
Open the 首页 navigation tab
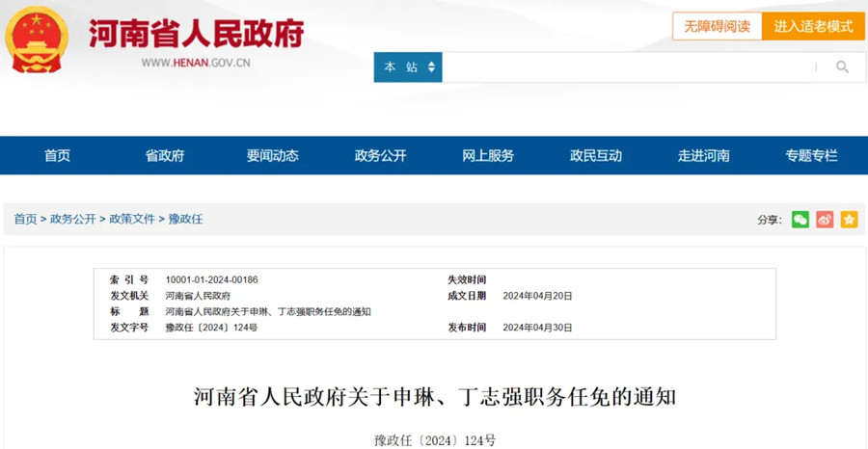pyautogui.click(x=57, y=156)
